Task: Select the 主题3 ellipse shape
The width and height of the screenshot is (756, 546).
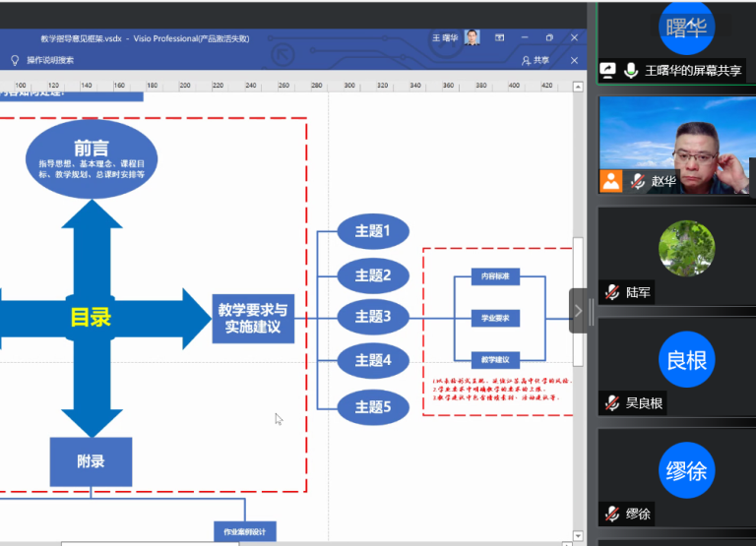Action: 372,317
